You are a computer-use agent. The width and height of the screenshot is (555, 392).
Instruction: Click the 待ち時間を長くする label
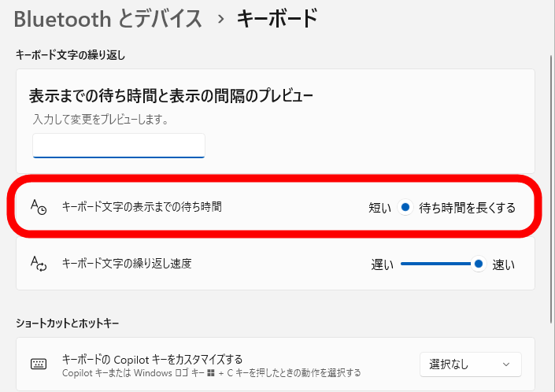click(x=468, y=208)
